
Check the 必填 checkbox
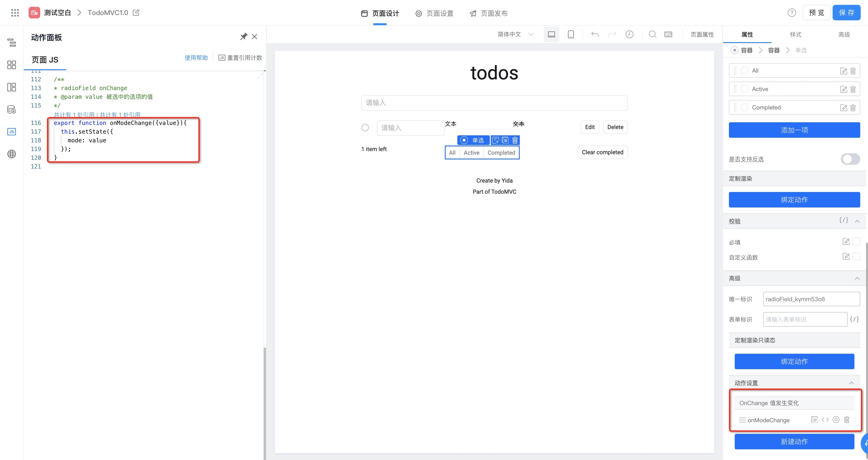(x=856, y=241)
